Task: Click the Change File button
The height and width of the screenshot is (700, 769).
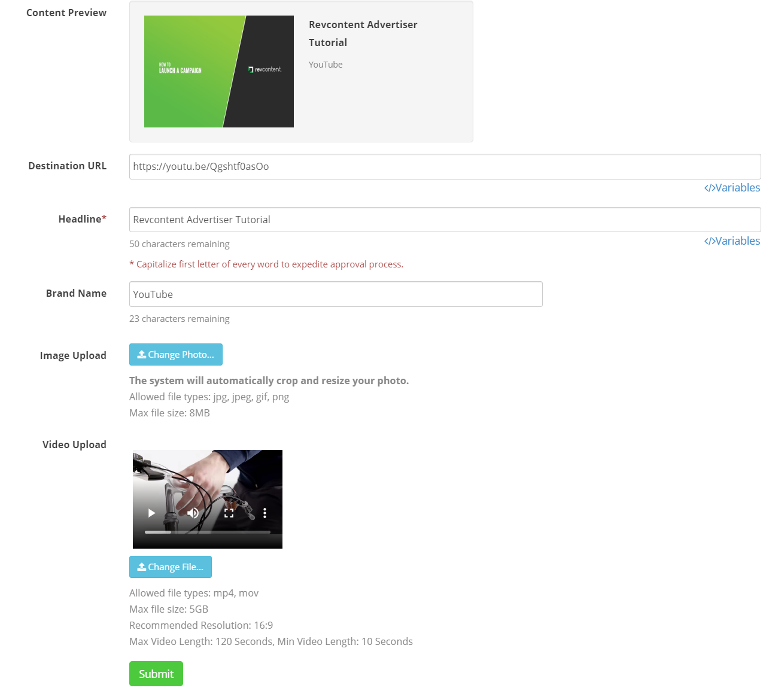Action: click(x=171, y=567)
